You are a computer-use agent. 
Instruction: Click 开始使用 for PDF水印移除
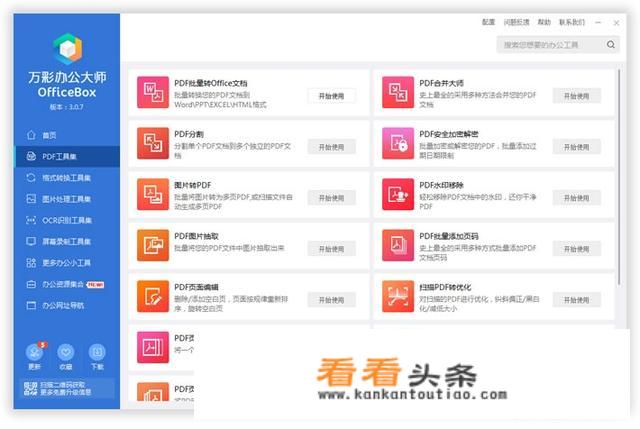[576, 198]
